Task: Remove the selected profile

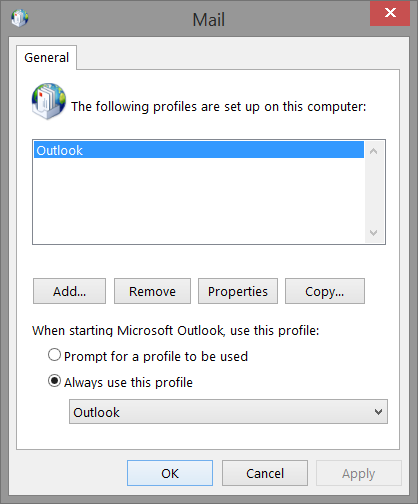Action: pyautogui.click(x=152, y=291)
